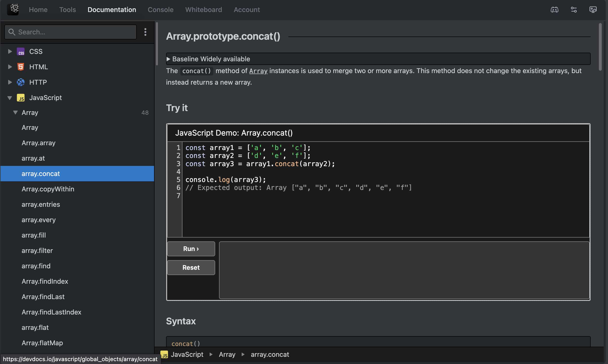
Task: Open Array.findLastIndex entry
Action: (x=51, y=312)
